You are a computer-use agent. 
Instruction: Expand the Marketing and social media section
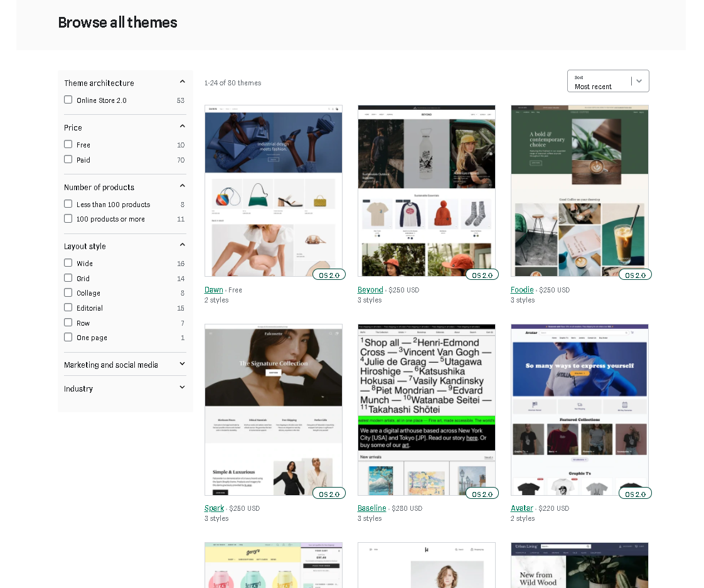181,364
